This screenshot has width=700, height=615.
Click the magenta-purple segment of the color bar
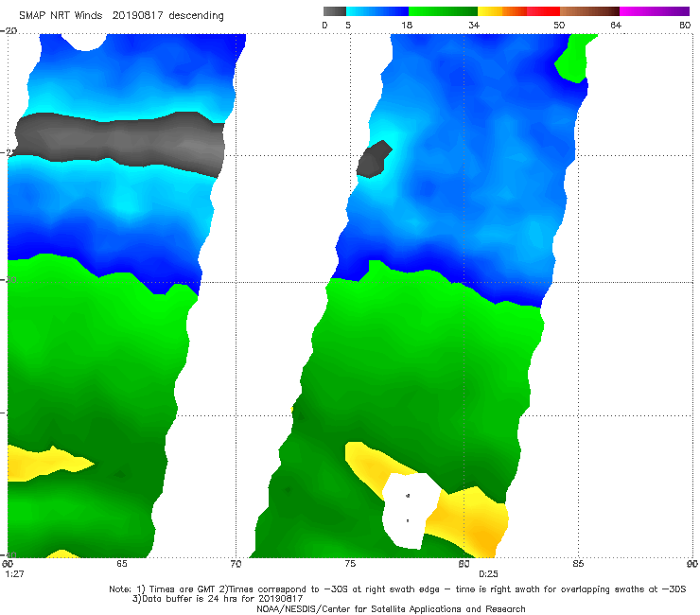pos(655,11)
